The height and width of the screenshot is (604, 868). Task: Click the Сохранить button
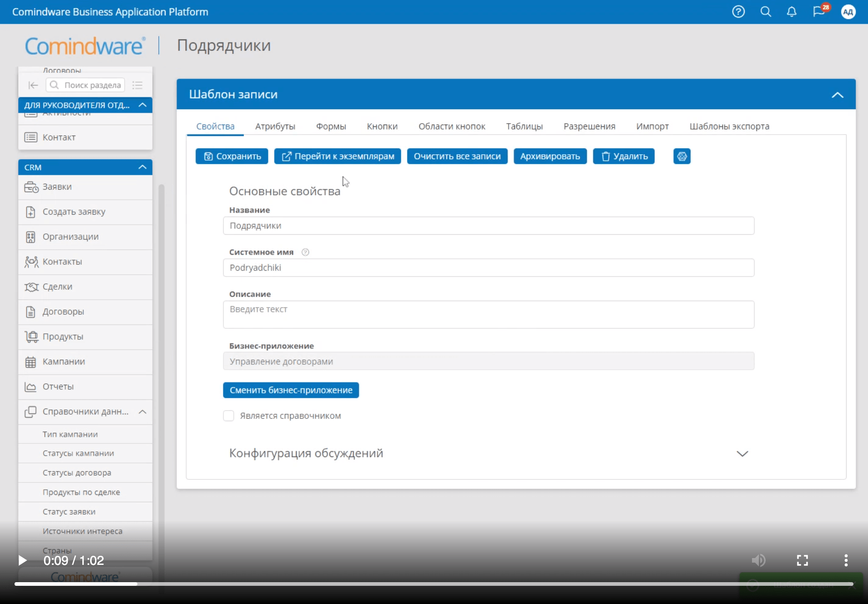click(x=231, y=156)
